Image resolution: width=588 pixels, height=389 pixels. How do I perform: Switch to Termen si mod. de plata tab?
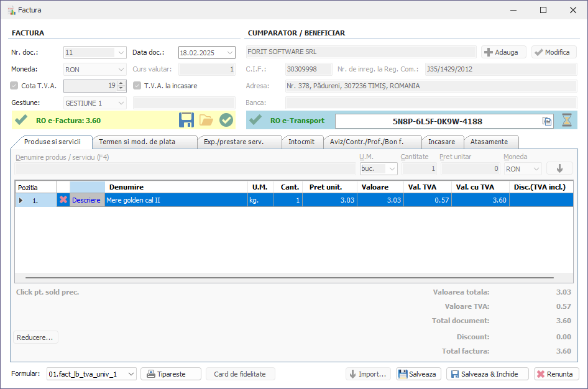click(x=144, y=142)
